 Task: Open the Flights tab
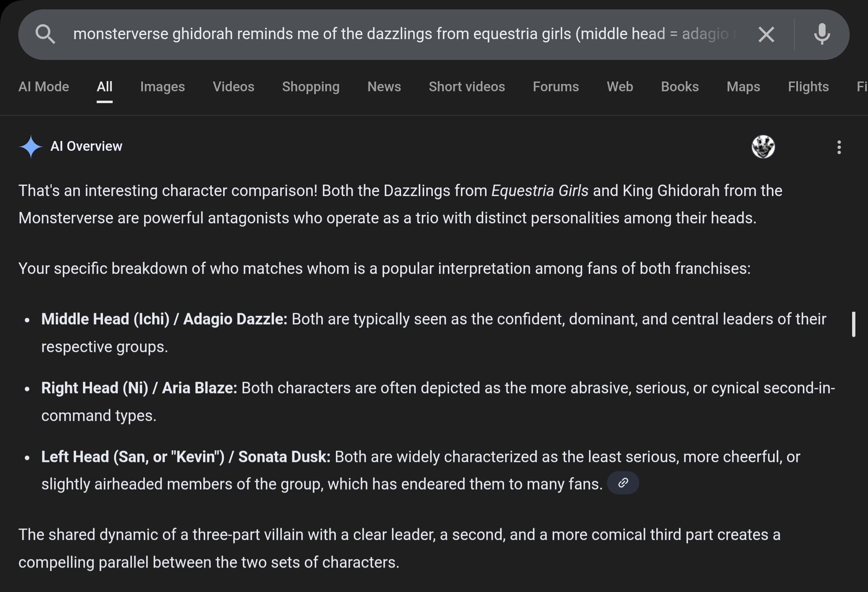pos(808,87)
